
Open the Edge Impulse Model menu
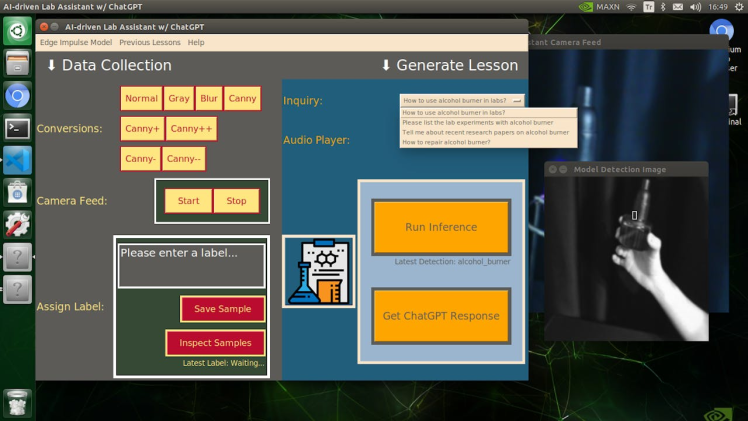coord(76,42)
